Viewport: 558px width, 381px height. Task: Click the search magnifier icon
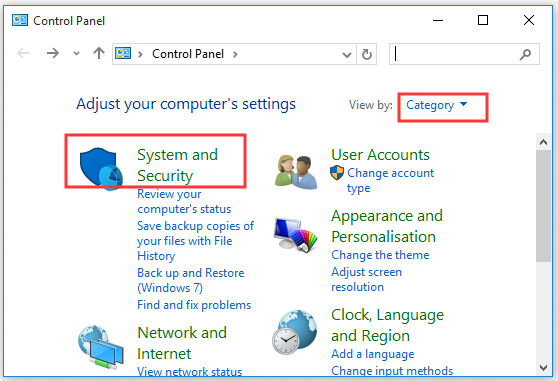pos(525,54)
